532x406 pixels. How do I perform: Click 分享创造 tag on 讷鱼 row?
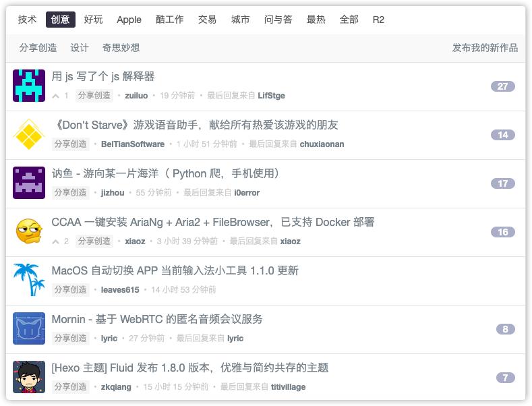tap(71, 192)
